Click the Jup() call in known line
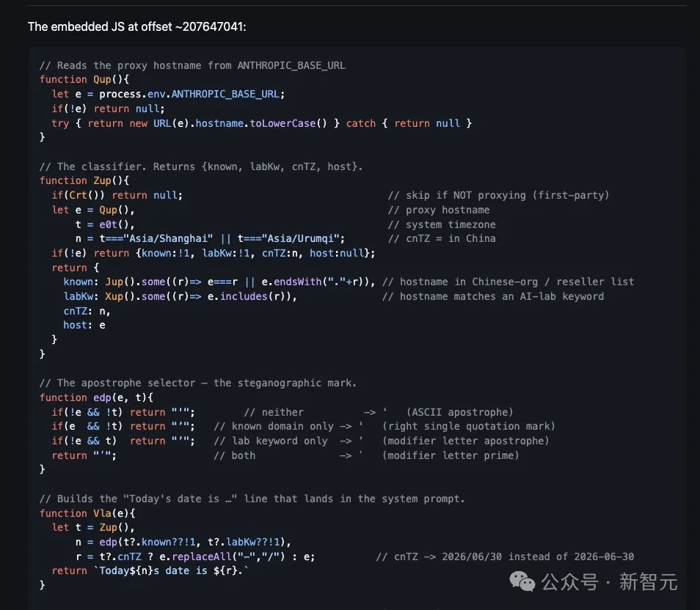The height and width of the screenshot is (610, 700). point(120,282)
